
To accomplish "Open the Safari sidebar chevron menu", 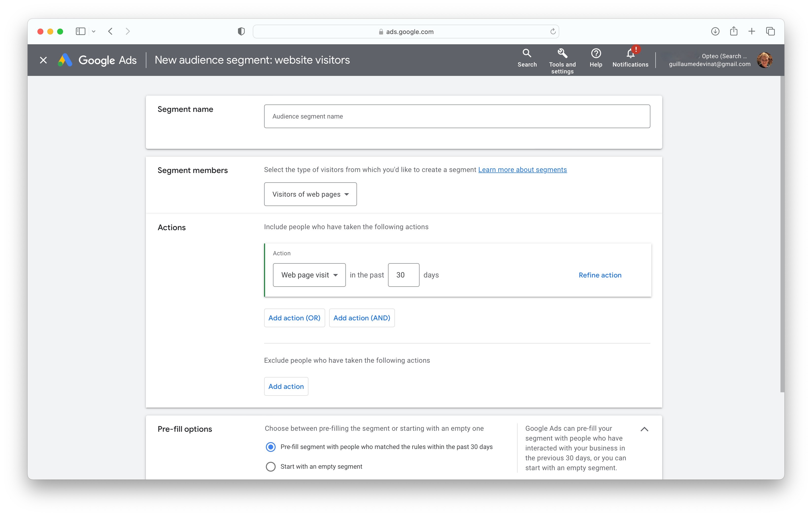I will [94, 31].
